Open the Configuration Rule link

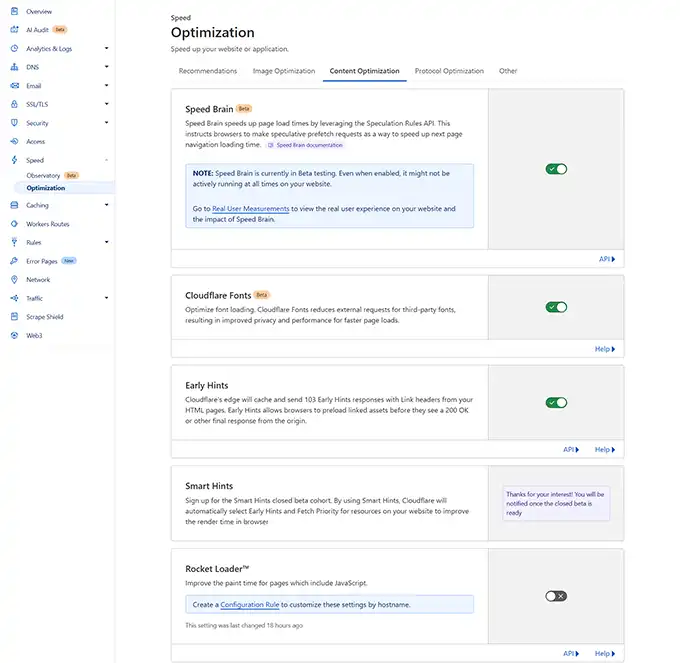[250, 604]
